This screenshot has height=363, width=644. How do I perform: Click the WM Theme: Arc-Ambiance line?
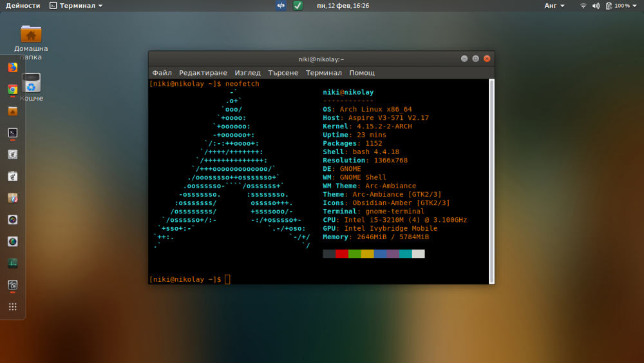[x=369, y=186]
